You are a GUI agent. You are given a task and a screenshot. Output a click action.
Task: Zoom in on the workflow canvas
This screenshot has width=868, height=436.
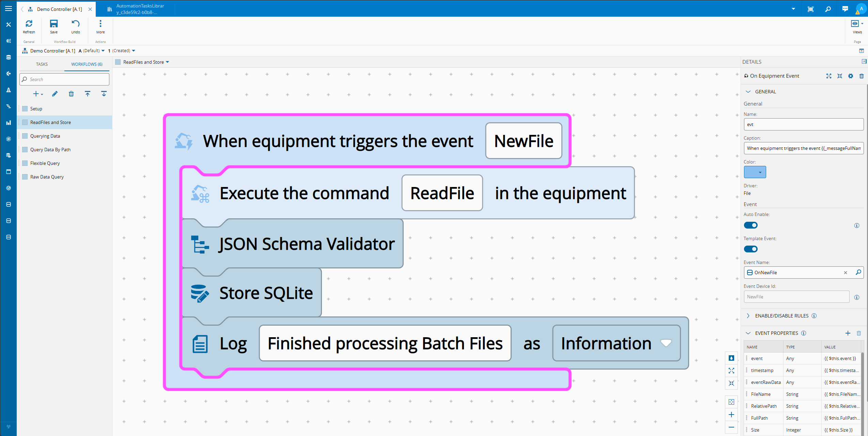[731, 415]
